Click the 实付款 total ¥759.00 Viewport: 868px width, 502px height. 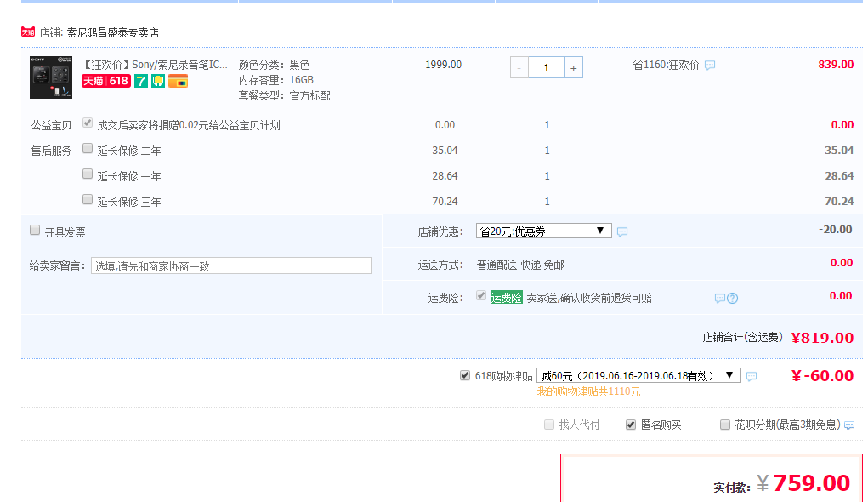click(x=803, y=483)
